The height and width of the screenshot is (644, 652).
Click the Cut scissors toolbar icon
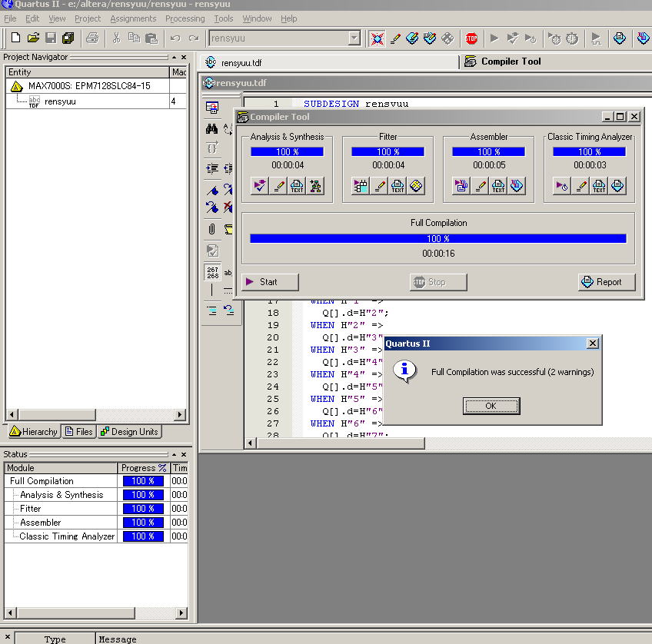click(116, 38)
